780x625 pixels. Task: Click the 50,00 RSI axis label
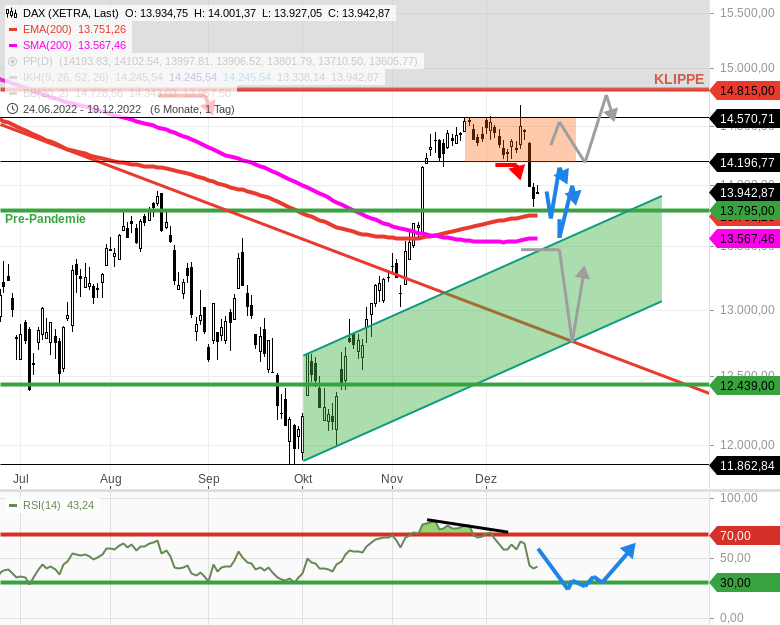(x=735, y=558)
